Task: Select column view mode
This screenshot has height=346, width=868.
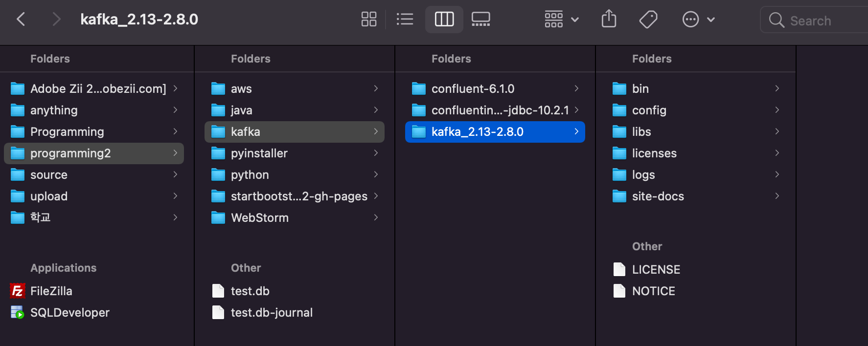Action: (444, 20)
